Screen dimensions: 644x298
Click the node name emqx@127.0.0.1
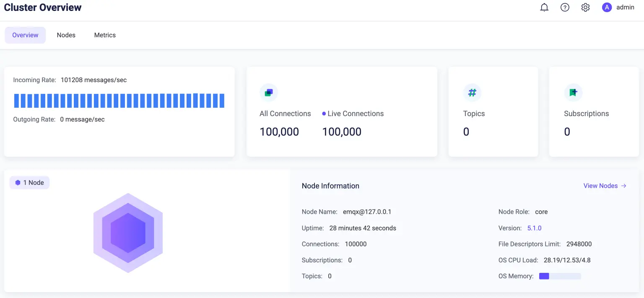tap(368, 212)
